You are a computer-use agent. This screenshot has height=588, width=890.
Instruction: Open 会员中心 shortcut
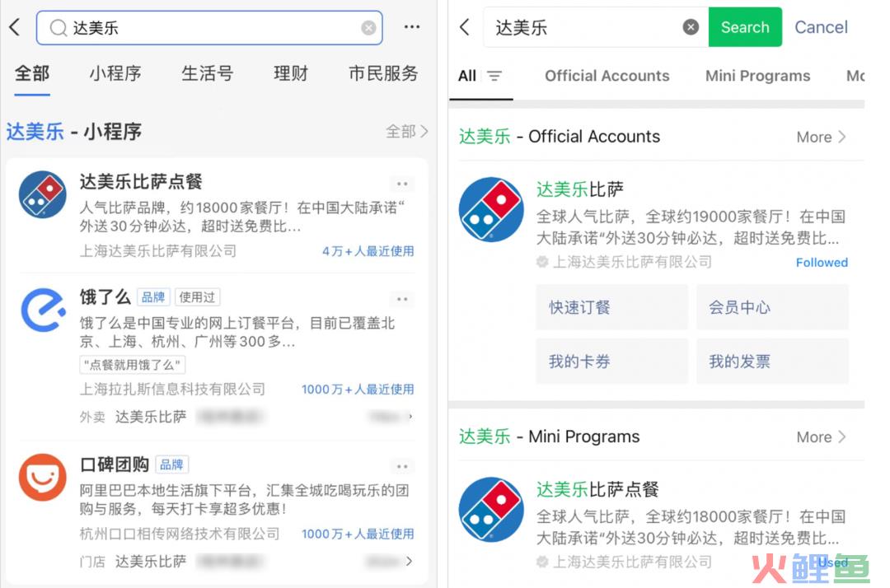pyautogui.click(x=772, y=307)
